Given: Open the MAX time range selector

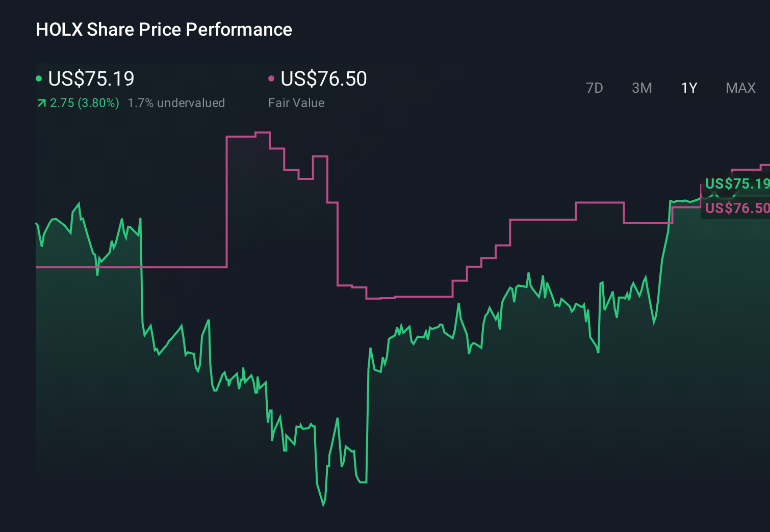Looking at the screenshot, I should (x=740, y=88).
